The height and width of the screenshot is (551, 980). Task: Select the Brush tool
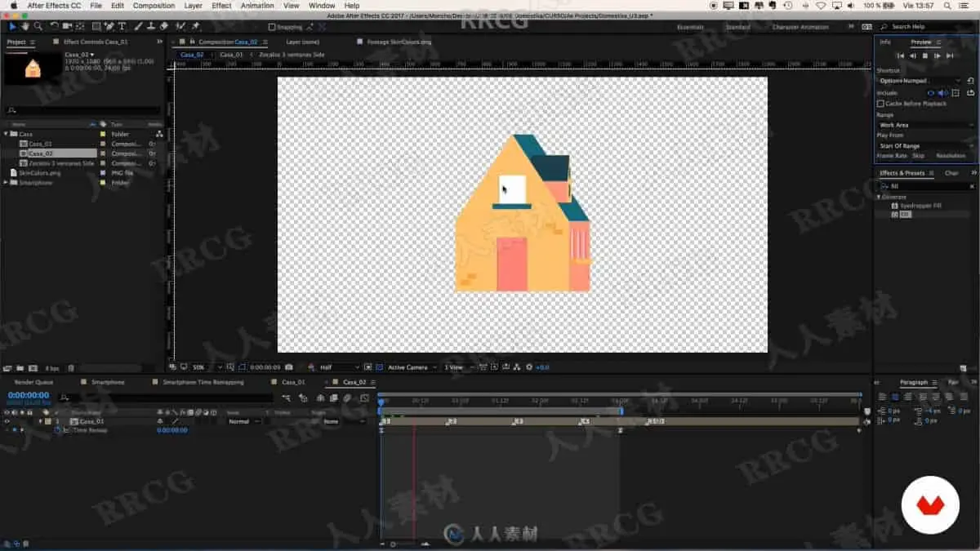pyautogui.click(x=140, y=26)
